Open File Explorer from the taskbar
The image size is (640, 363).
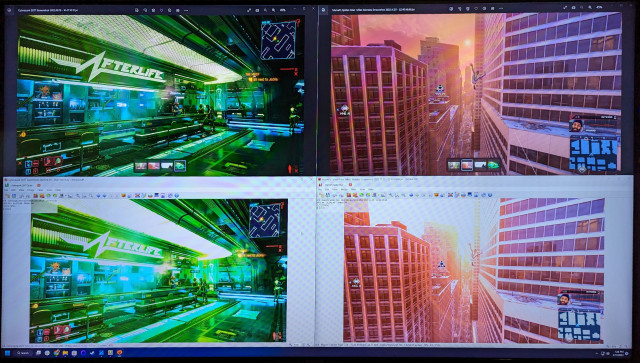(x=65, y=353)
